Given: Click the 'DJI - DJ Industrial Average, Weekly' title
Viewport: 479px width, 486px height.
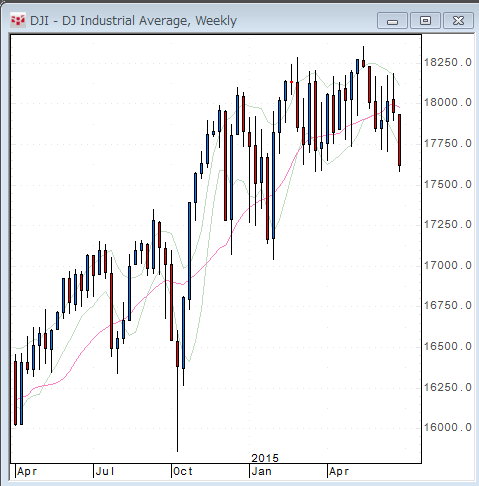Looking at the screenshot, I should pos(133,21).
